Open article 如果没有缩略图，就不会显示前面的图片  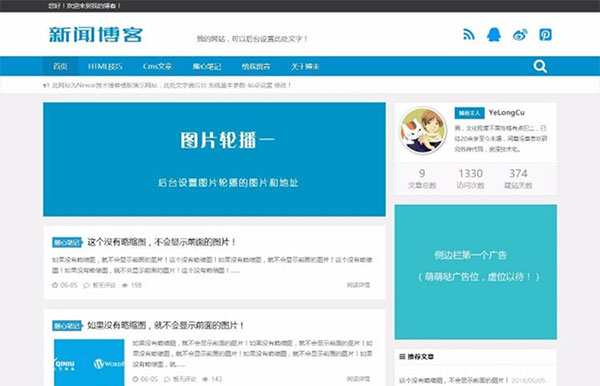click(x=165, y=325)
